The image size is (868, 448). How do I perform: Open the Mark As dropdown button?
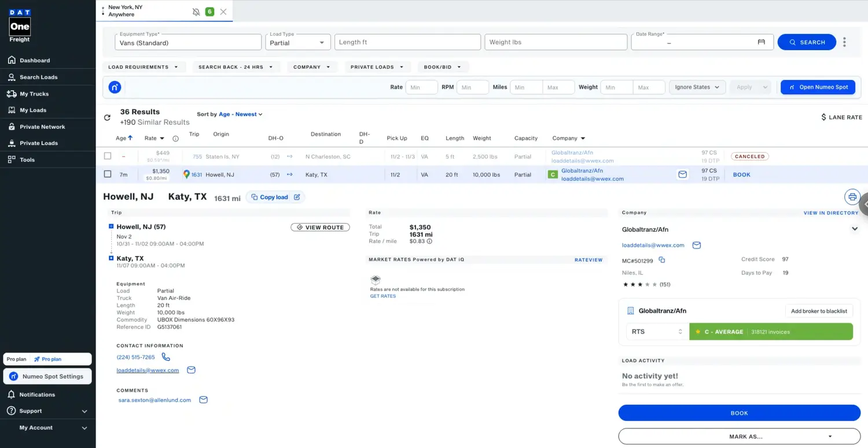(x=739, y=436)
